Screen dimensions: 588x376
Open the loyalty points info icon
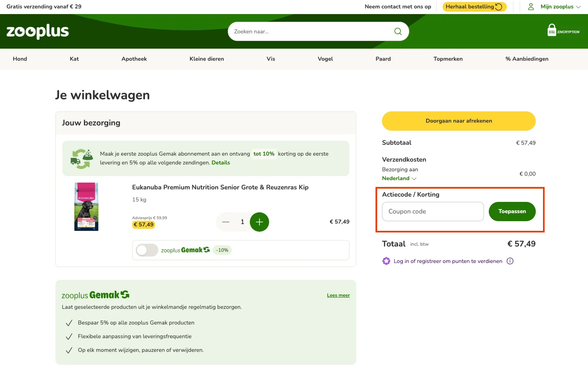coord(510,261)
